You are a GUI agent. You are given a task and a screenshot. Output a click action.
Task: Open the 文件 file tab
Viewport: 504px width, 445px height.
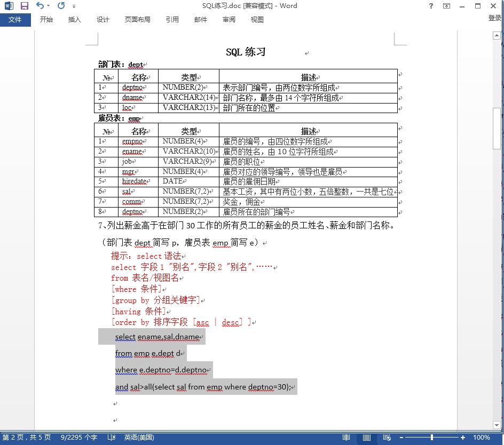coord(15,20)
